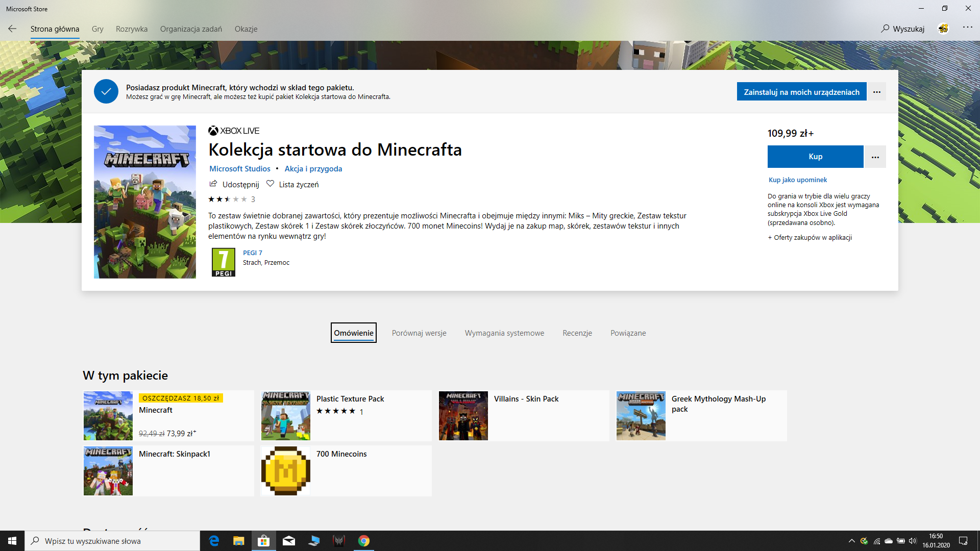Screen dimensions: 980x551
Task: Open the Villains - Skin Pack card
Action: [x=524, y=416]
